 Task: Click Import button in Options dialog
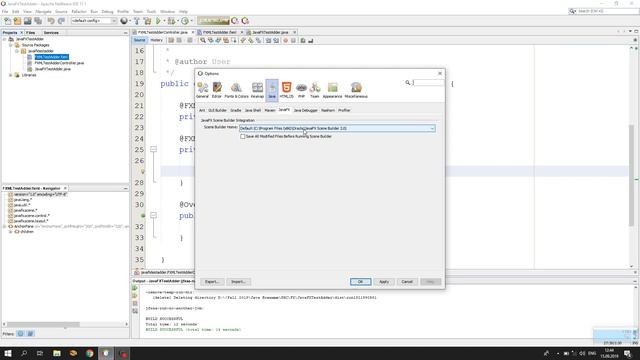[238, 282]
